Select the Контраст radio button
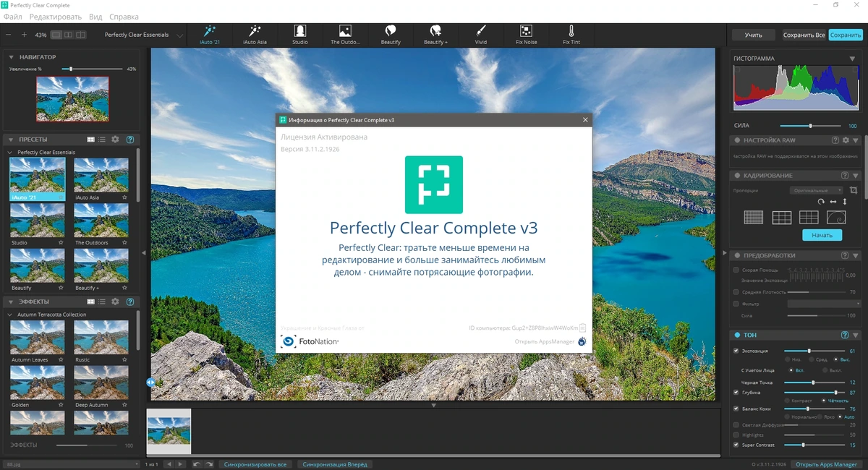Image resolution: width=868 pixels, height=470 pixels. point(788,401)
